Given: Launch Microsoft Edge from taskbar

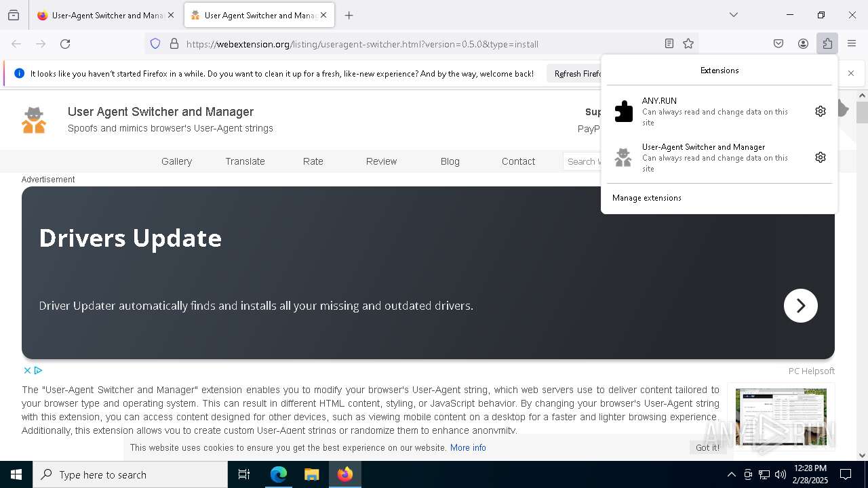Looking at the screenshot, I should pos(279,474).
